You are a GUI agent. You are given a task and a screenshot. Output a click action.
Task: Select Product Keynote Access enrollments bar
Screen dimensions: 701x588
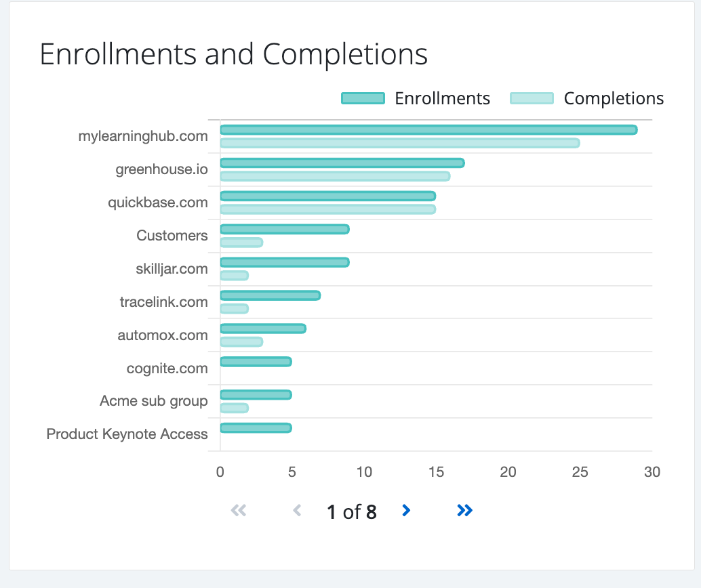pyautogui.click(x=256, y=428)
